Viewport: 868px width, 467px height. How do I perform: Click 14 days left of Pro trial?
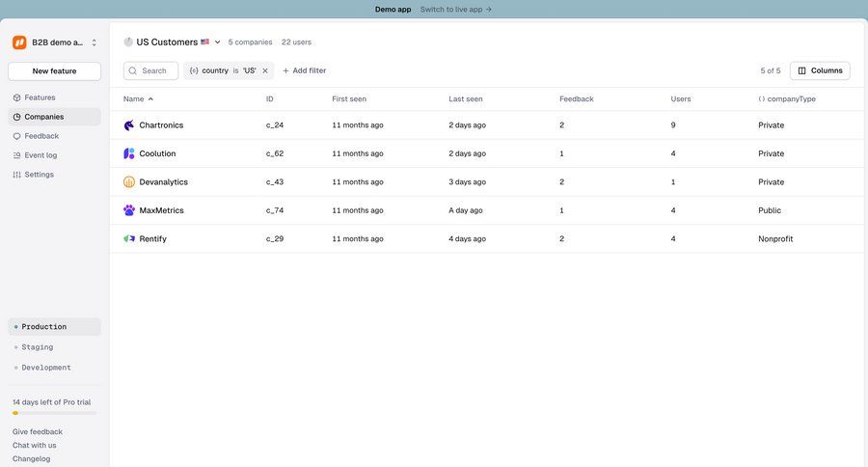[51, 402]
